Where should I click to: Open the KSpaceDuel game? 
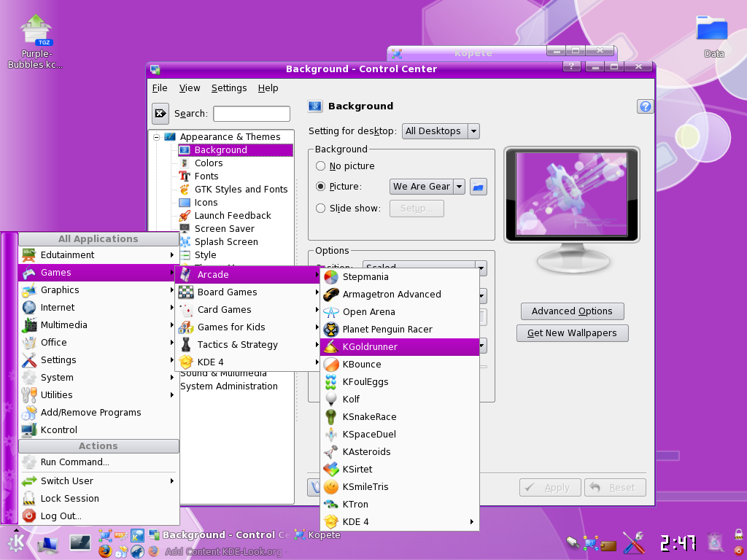tap(400, 435)
